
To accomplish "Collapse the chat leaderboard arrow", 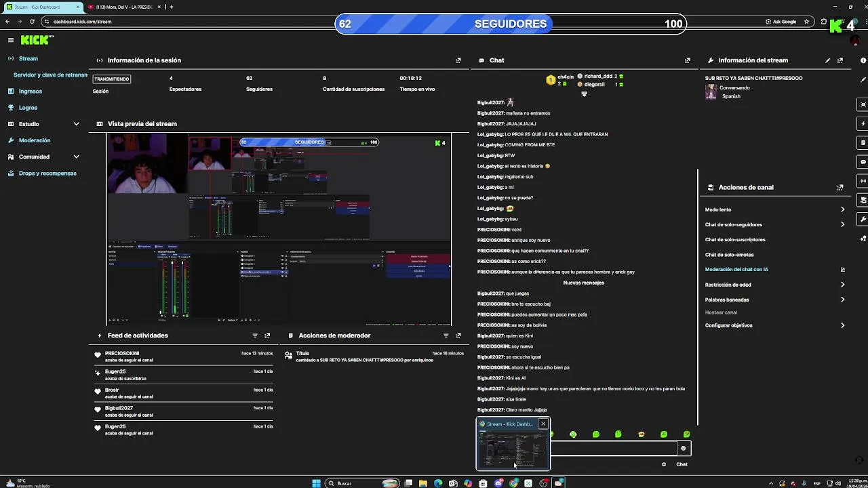I will [584, 94].
